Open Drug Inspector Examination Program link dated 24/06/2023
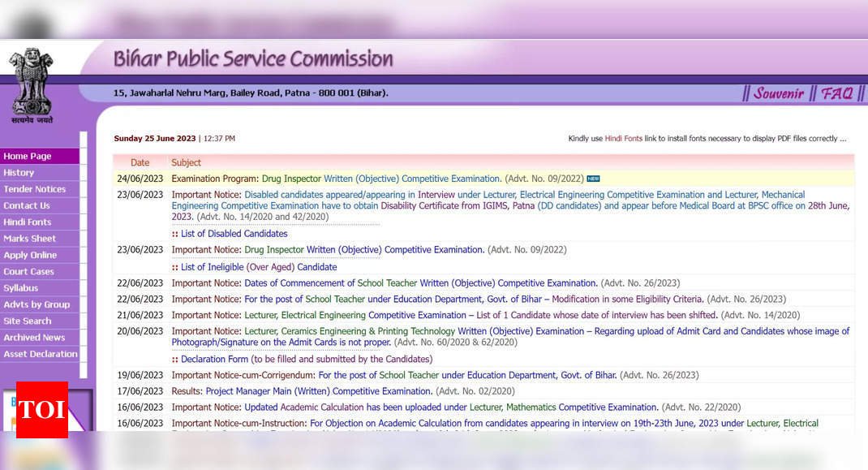 coord(381,179)
